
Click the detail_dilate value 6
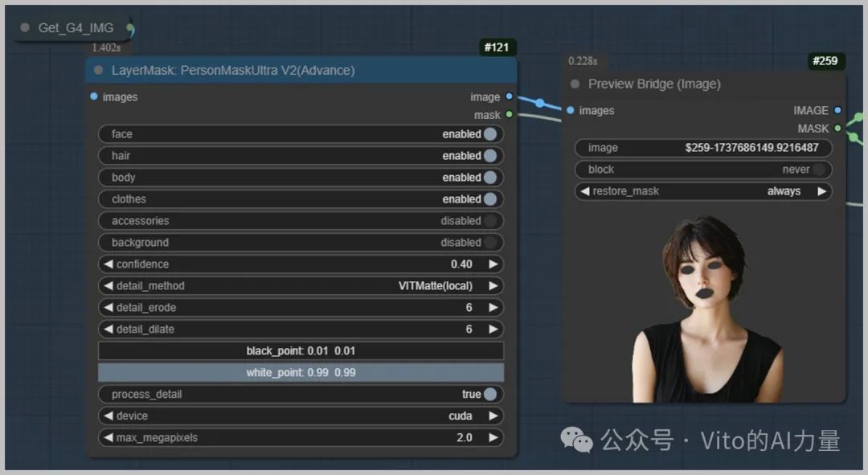[469, 329]
